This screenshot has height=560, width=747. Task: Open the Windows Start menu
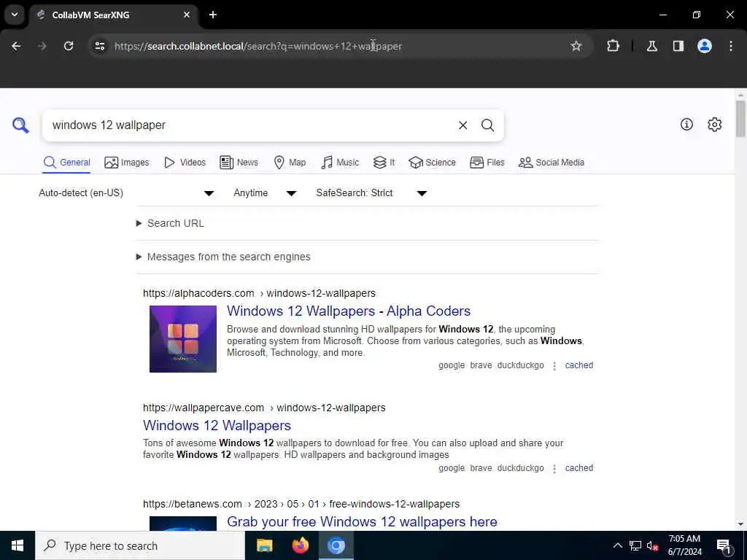coord(18,545)
